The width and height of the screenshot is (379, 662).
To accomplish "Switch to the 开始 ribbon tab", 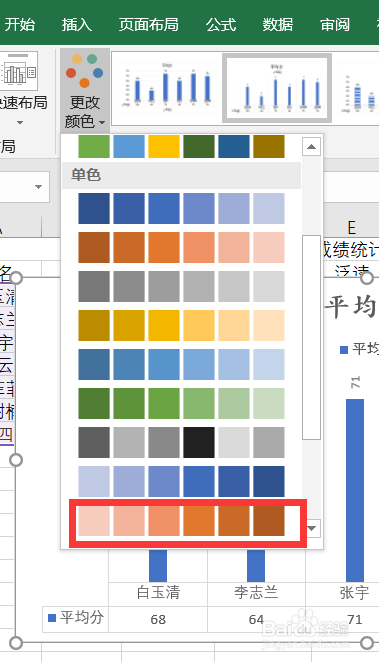I will (x=19, y=24).
